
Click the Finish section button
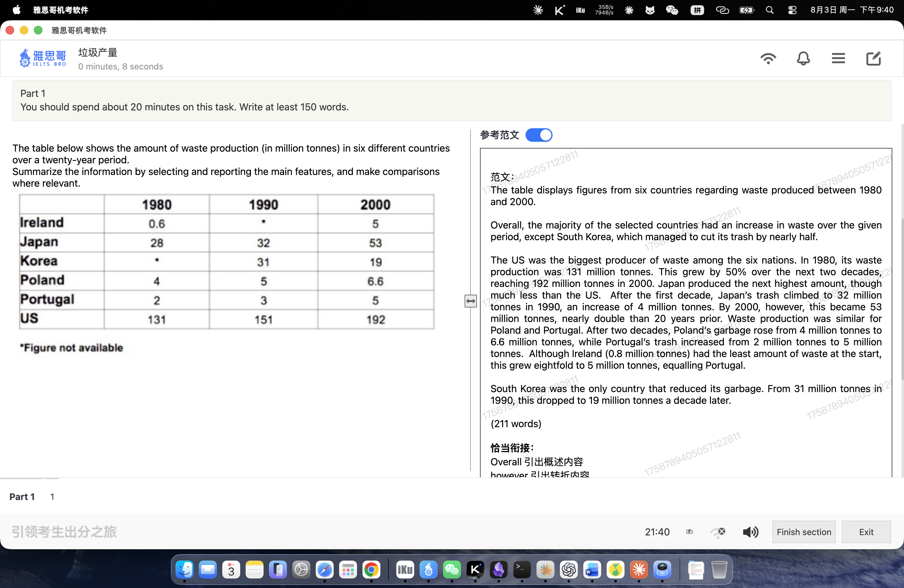coord(804,532)
